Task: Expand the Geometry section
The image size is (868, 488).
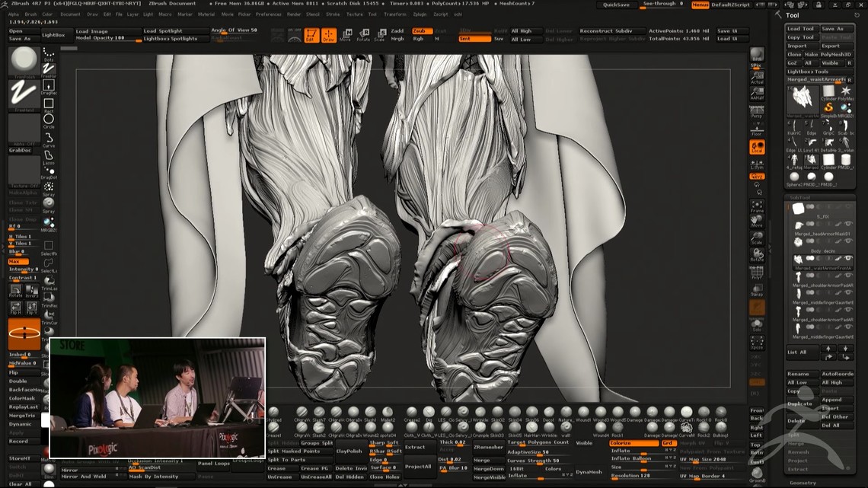Action: (x=803, y=483)
